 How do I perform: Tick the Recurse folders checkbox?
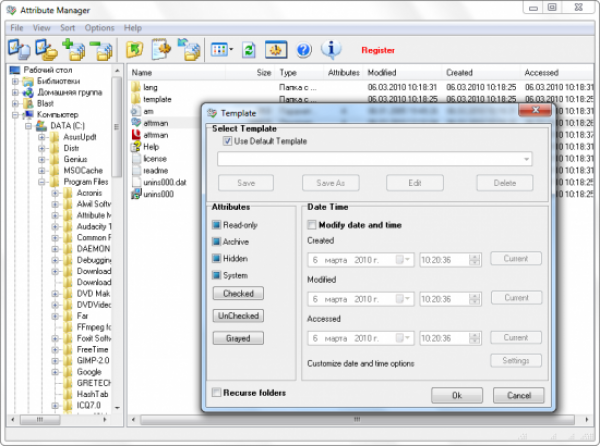point(216,394)
